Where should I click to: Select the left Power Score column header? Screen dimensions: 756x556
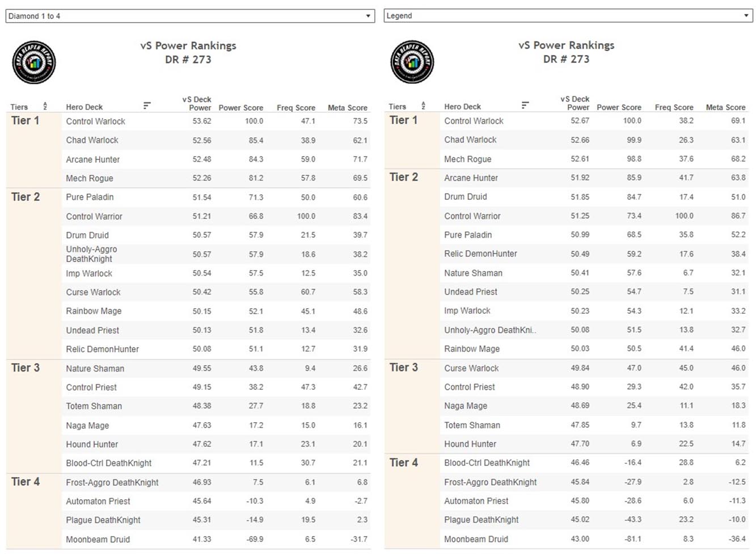pos(241,107)
